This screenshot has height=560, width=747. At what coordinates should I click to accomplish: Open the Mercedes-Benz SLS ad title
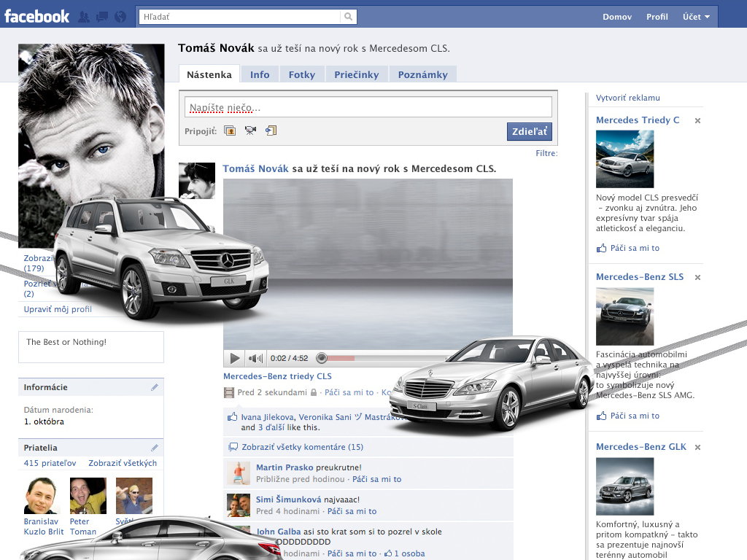(639, 276)
